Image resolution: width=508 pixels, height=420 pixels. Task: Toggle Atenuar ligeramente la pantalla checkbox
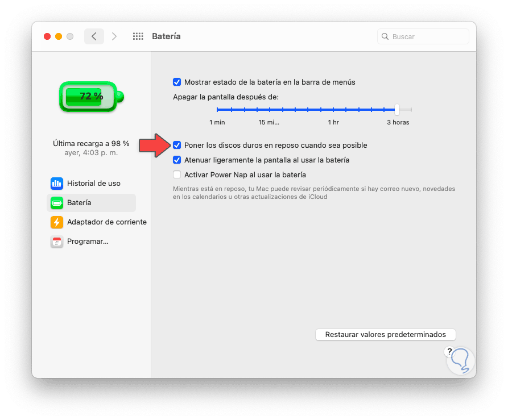tap(177, 160)
